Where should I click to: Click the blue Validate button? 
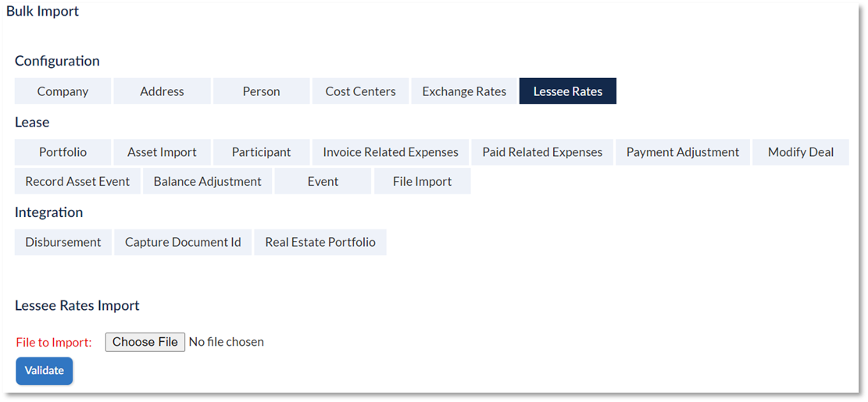click(45, 371)
